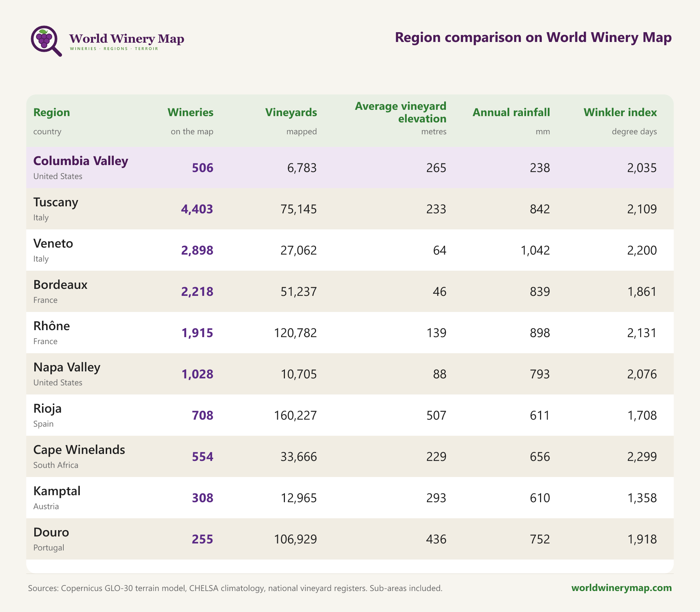This screenshot has height=612, width=700.
Task: Click South Africa country label
Action: [56, 465]
